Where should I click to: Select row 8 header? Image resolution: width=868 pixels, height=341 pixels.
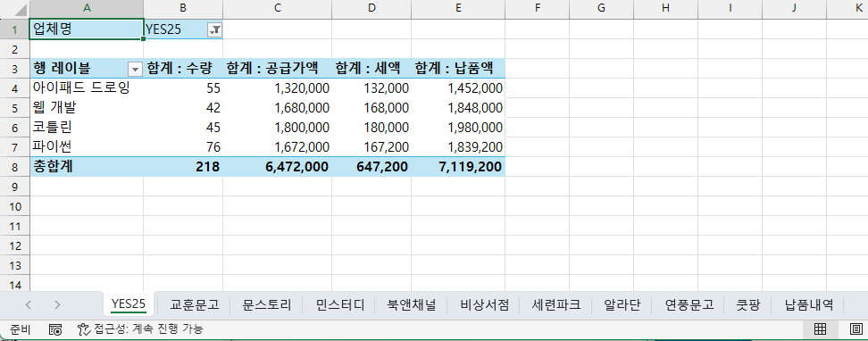pyautogui.click(x=14, y=167)
